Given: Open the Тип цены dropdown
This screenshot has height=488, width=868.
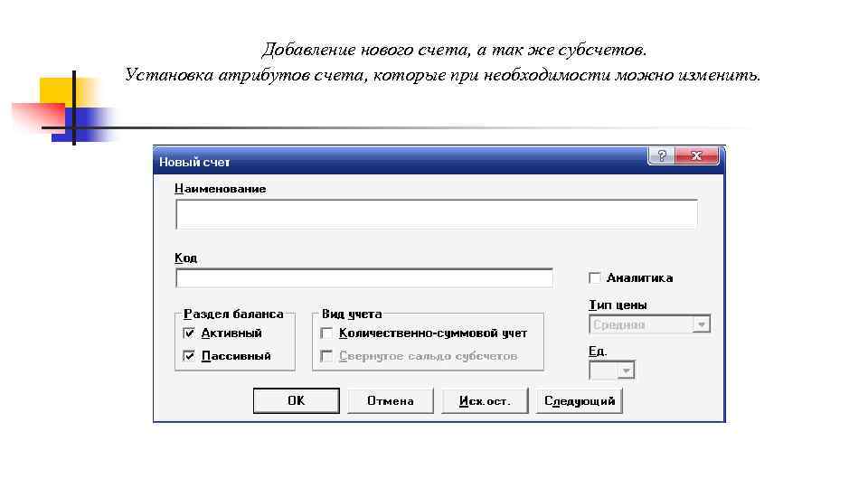Looking at the screenshot, I should pyautogui.click(x=702, y=324).
